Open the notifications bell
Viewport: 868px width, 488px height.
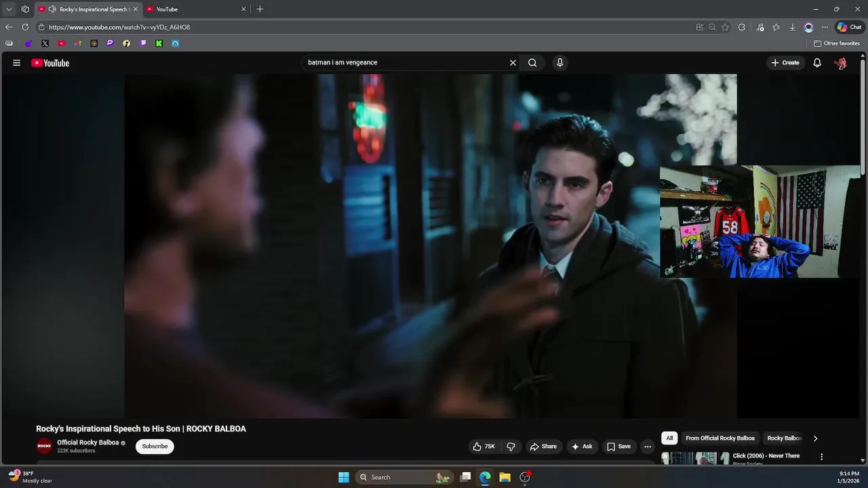(x=817, y=62)
